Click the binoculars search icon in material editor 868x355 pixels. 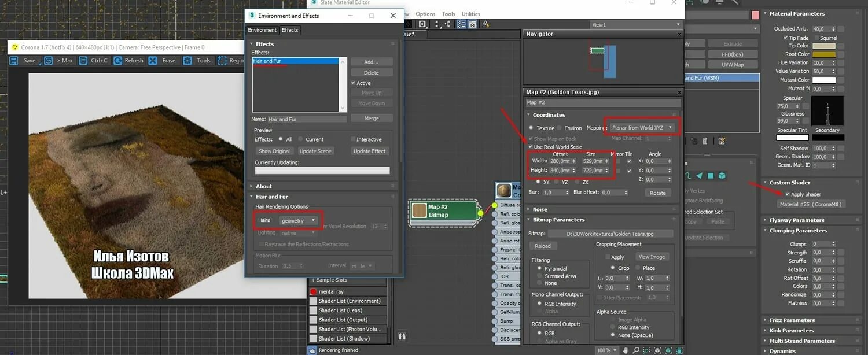pyautogui.click(x=402, y=336)
